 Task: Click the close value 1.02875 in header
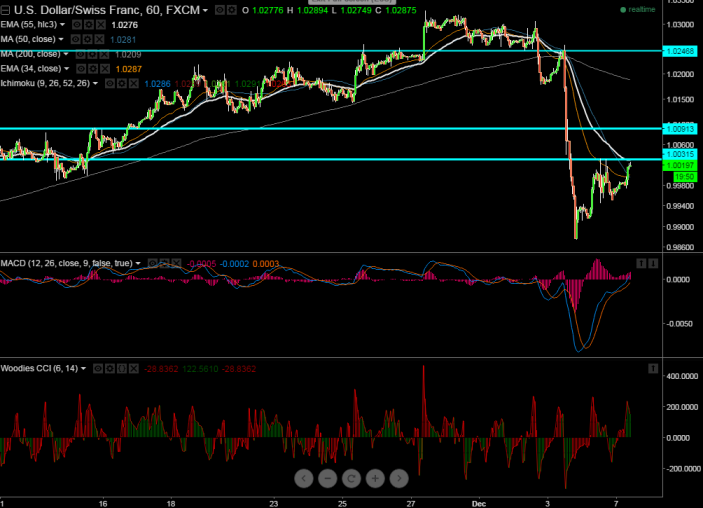click(x=401, y=10)
